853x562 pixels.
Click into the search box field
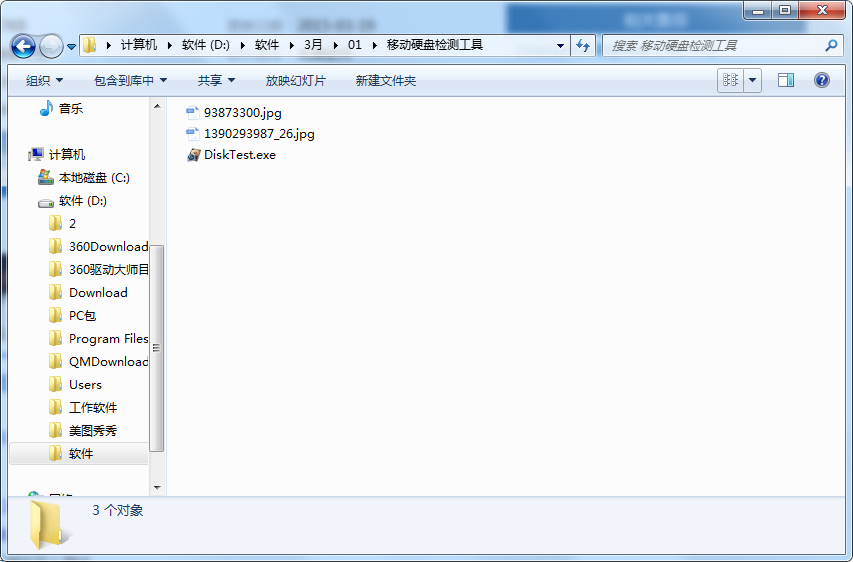coord(710,45)
